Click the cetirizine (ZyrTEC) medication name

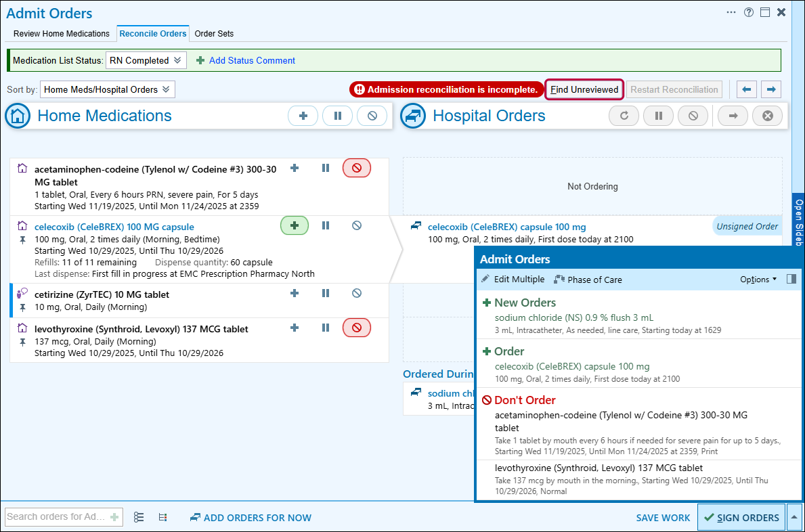point(102,294)
